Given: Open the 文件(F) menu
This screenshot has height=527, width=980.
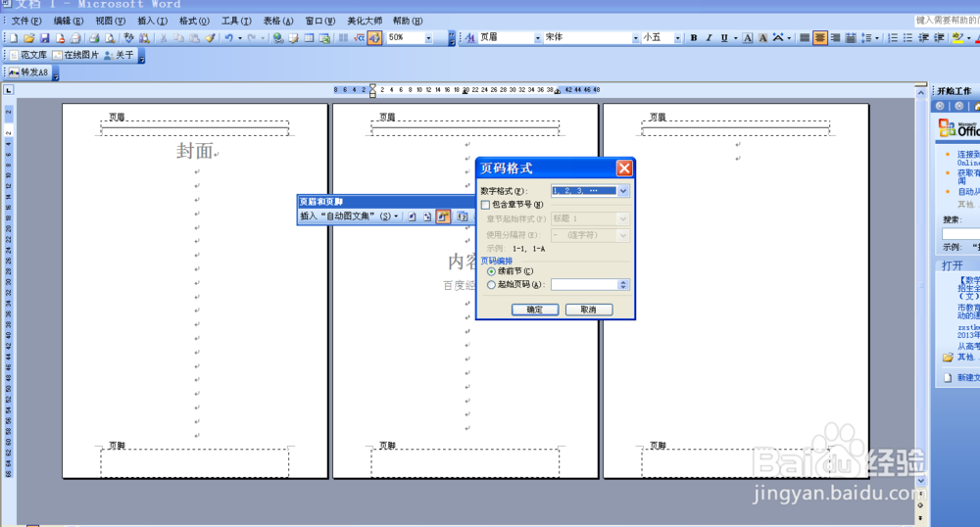Looking at the screenshot, I should pos(26,22).
